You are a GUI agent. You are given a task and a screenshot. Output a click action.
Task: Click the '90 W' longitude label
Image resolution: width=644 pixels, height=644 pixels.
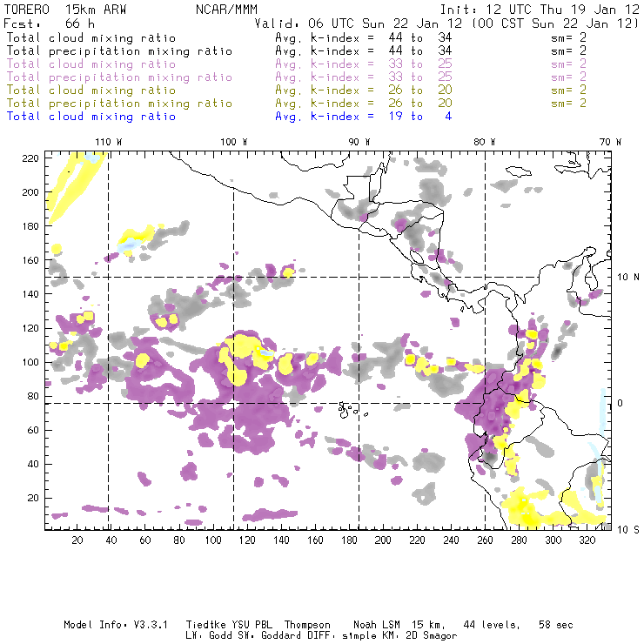coord(359,142)
